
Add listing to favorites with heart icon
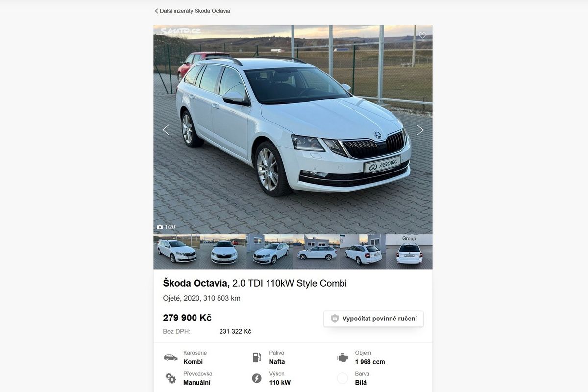422,35
